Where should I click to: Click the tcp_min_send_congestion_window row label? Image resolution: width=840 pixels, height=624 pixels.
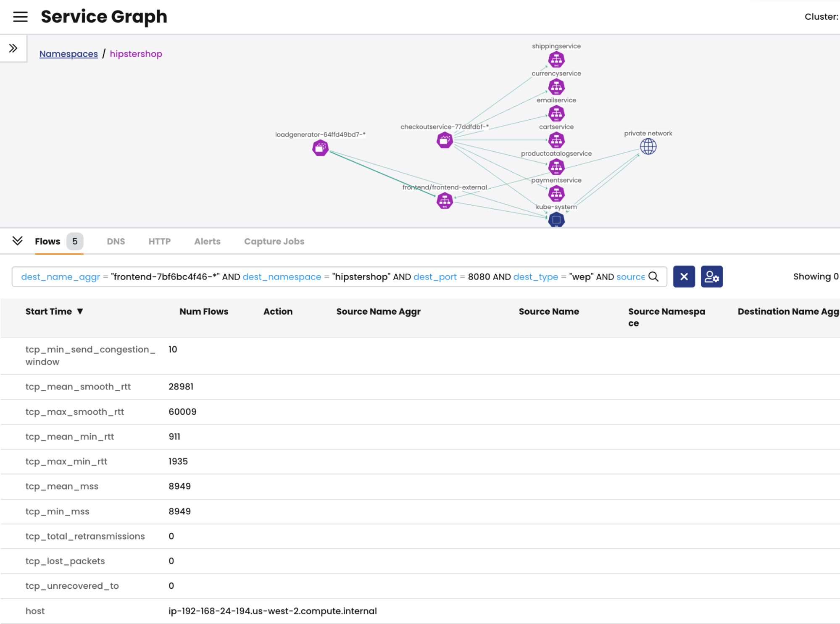tap(90, 355)
